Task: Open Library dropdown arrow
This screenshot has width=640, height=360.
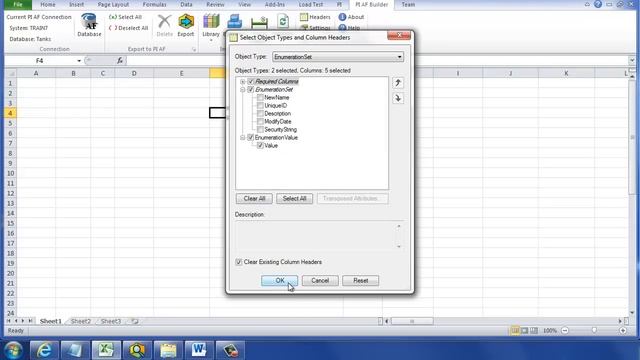Action: pos(211,40)
